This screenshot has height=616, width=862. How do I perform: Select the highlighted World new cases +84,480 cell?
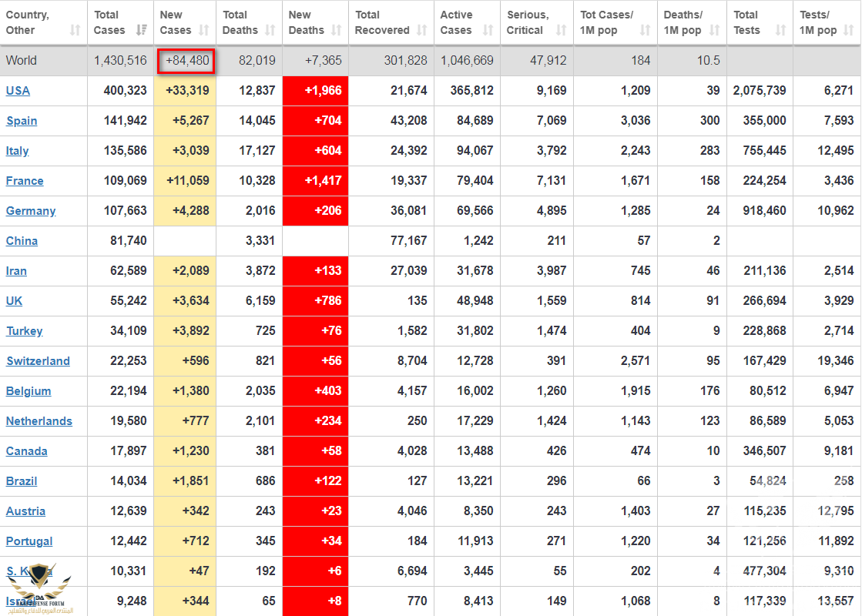tap(186, 61)
